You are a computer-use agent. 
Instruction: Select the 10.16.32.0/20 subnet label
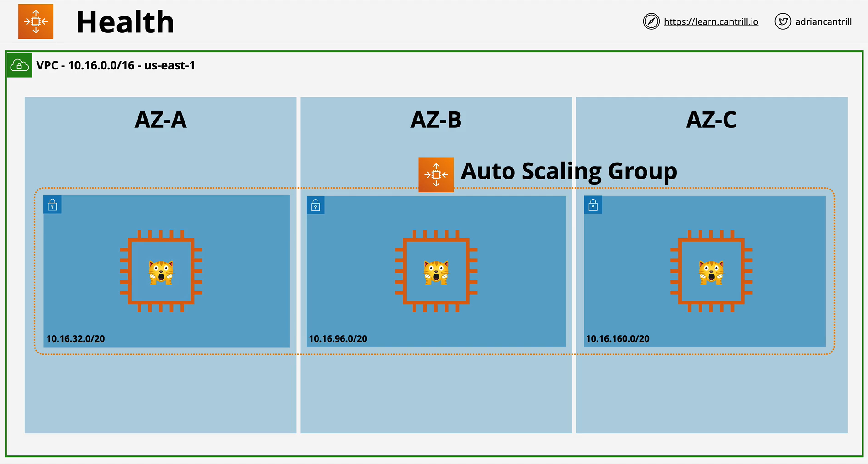75,339
